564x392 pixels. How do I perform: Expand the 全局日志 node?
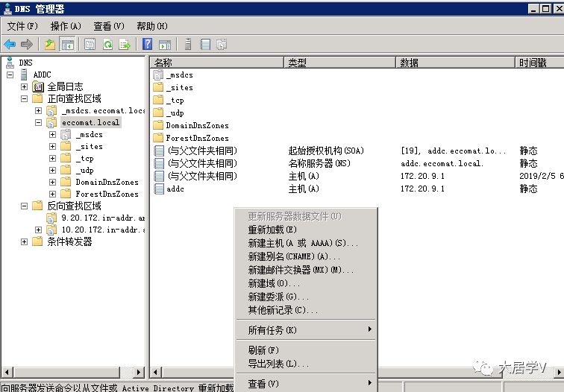point(24,86)
